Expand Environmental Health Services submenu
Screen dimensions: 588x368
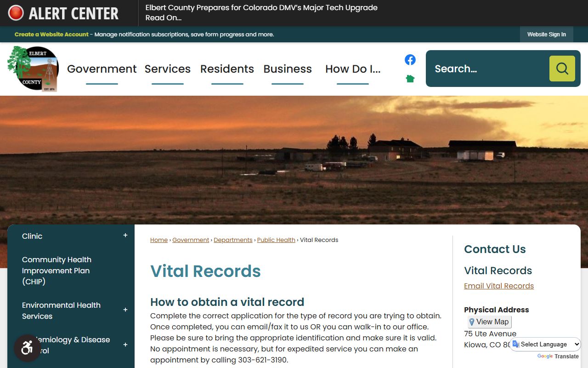pyautogui.click(x=125, y=310)
